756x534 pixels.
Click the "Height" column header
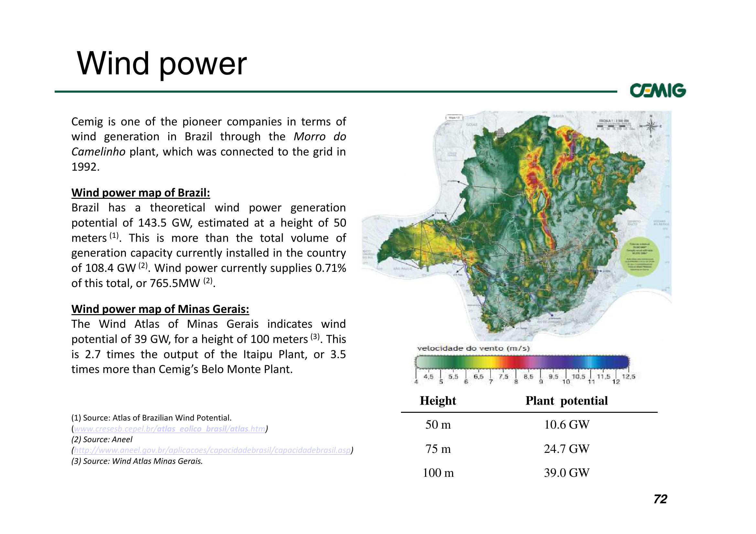pos(438,401)
